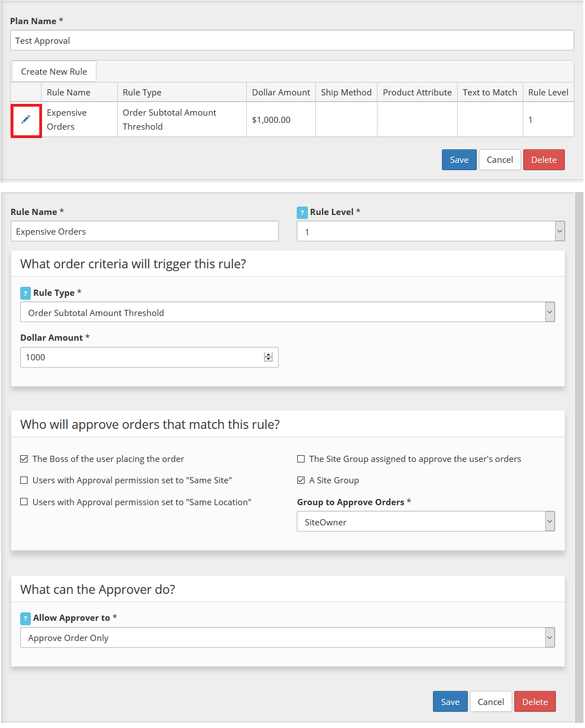The image size is (585, 728).
Task: Click the Create New Rule tab
Action: (x=54, y=72)
